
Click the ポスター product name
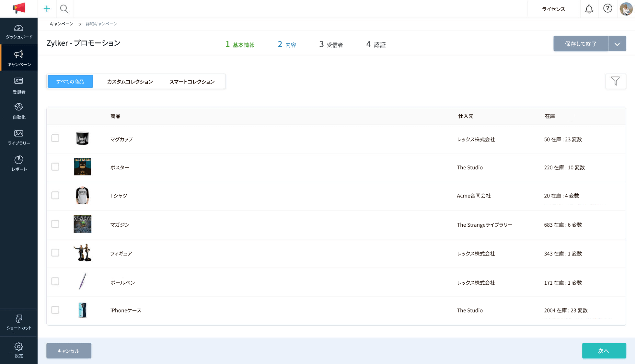coord(120,168)
